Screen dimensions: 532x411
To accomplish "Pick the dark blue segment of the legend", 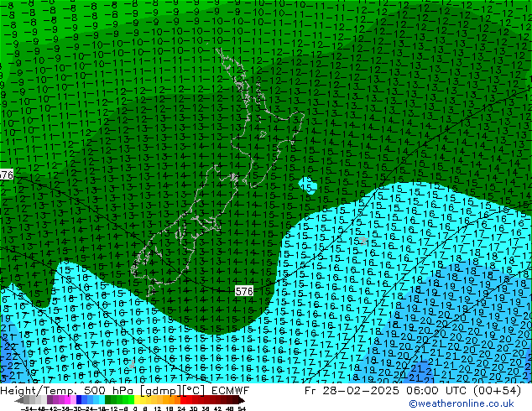I will coord(81,400).
